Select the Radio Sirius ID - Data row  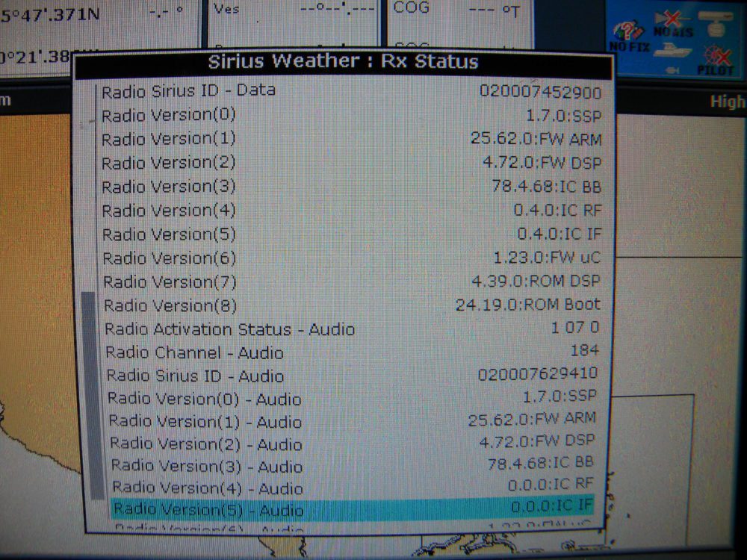[352, 90]
